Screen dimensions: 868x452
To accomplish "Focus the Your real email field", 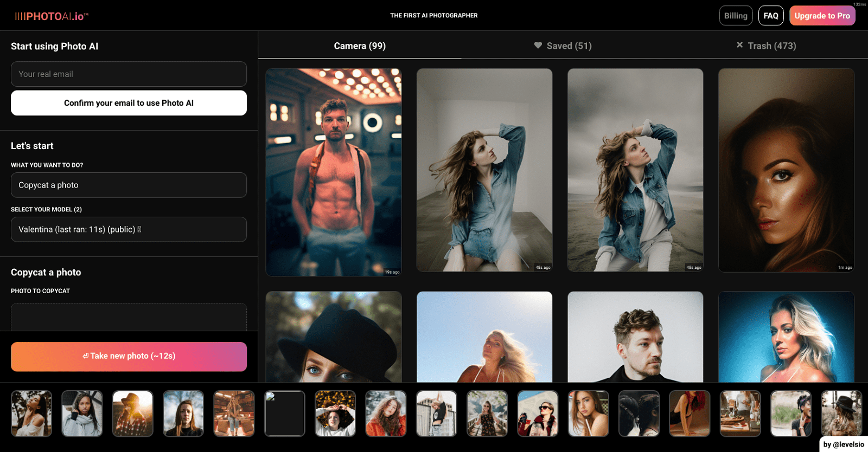I will [x=129, y=74].
